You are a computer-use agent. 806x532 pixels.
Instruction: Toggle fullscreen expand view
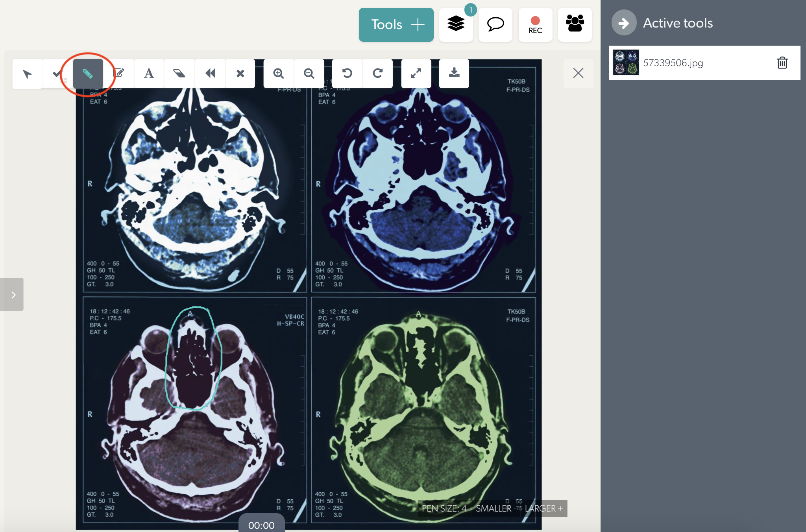click(x=416, y=74)
